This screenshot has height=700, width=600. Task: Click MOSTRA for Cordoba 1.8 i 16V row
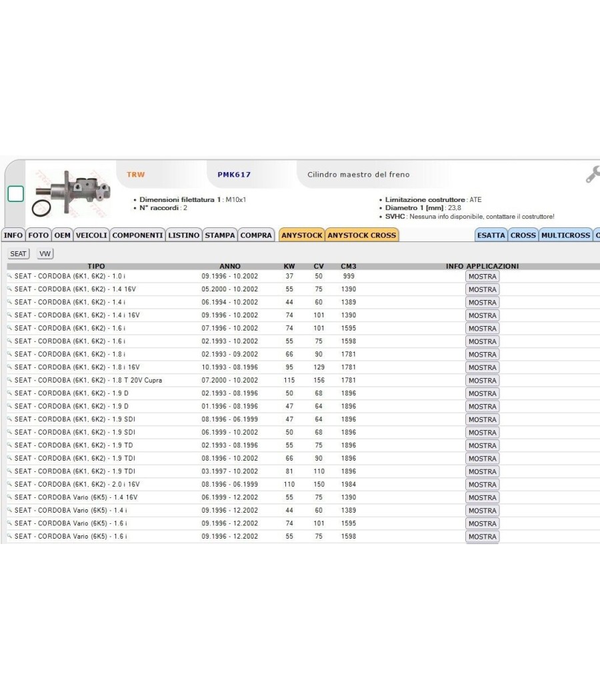[482, 367]
